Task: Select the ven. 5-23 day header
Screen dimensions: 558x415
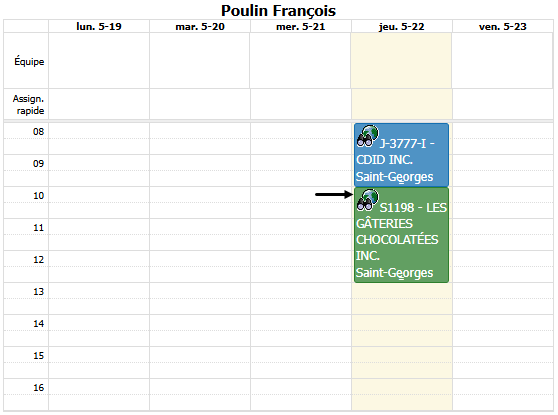Action: 502,26
